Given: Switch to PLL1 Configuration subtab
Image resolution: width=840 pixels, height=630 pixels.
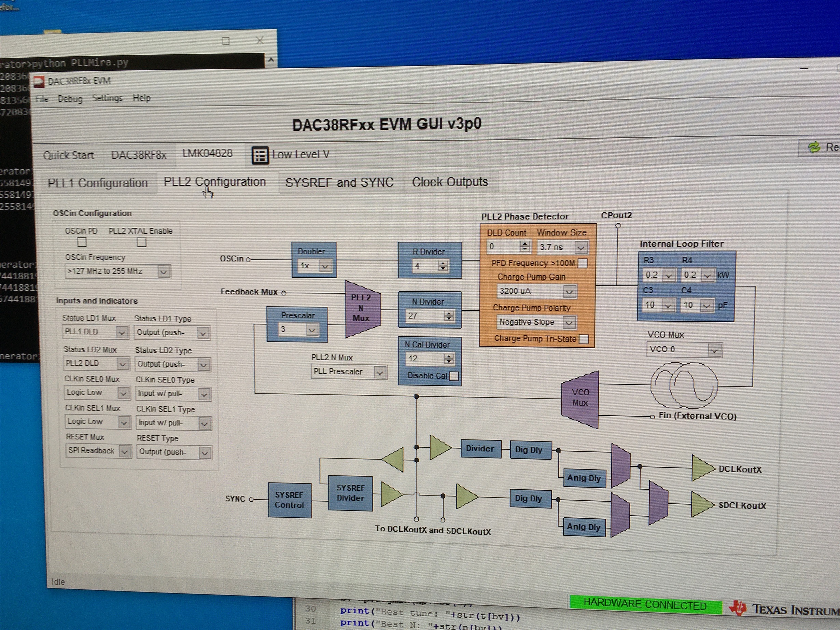Looking at the screenshot, I should click(98, 183).
